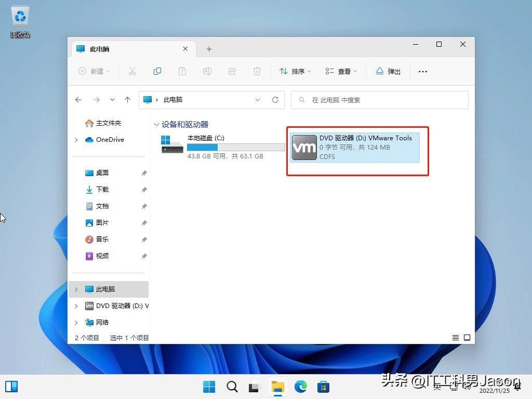Share the selected item using share icon
532x399 pixels.
[x=232, y=71]
